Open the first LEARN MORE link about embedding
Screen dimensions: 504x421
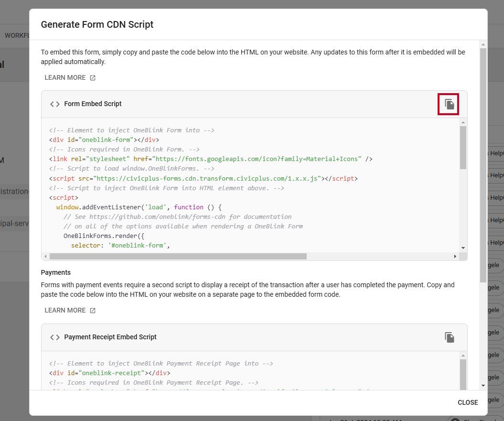70,77
